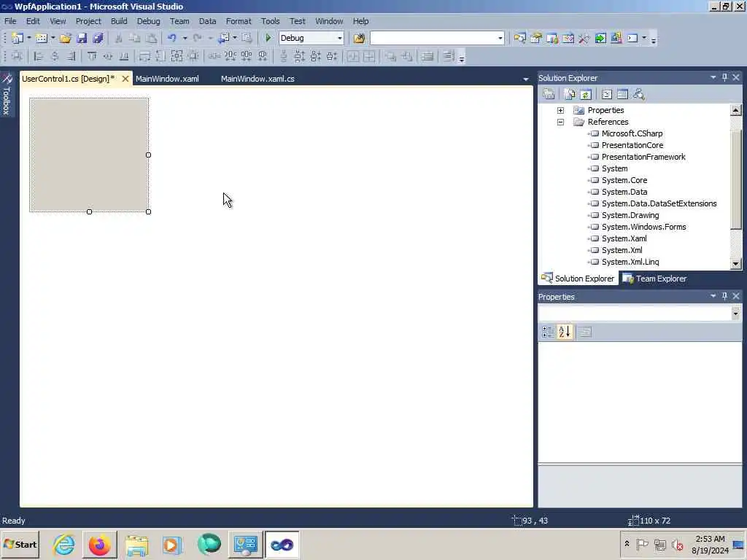
Task: Click the Make Same Size layout icon
Action: point(177,57)
